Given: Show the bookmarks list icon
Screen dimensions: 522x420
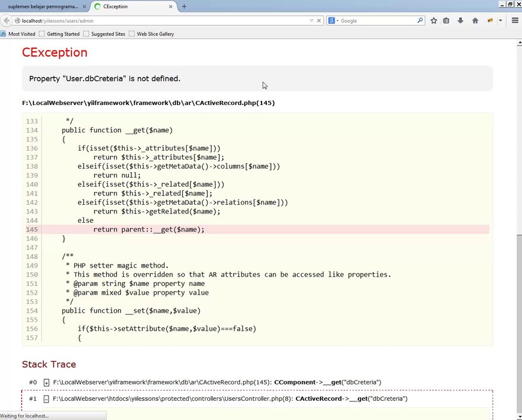Looking at the screenshot, I should 446,20.
